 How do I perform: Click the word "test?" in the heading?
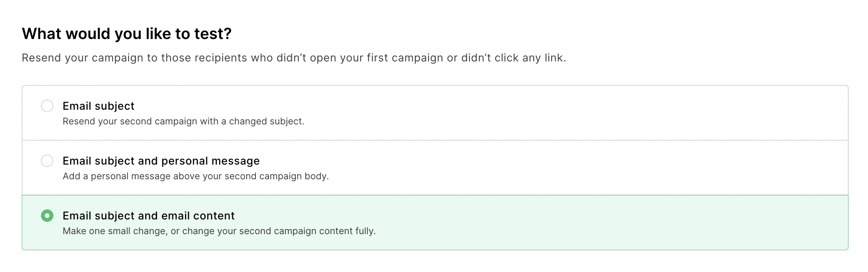point(213,34)
